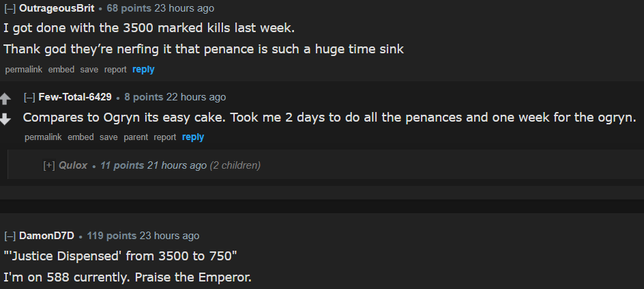
Task: Open permalink of OutrageousBrit's comment
Action: 22,70
